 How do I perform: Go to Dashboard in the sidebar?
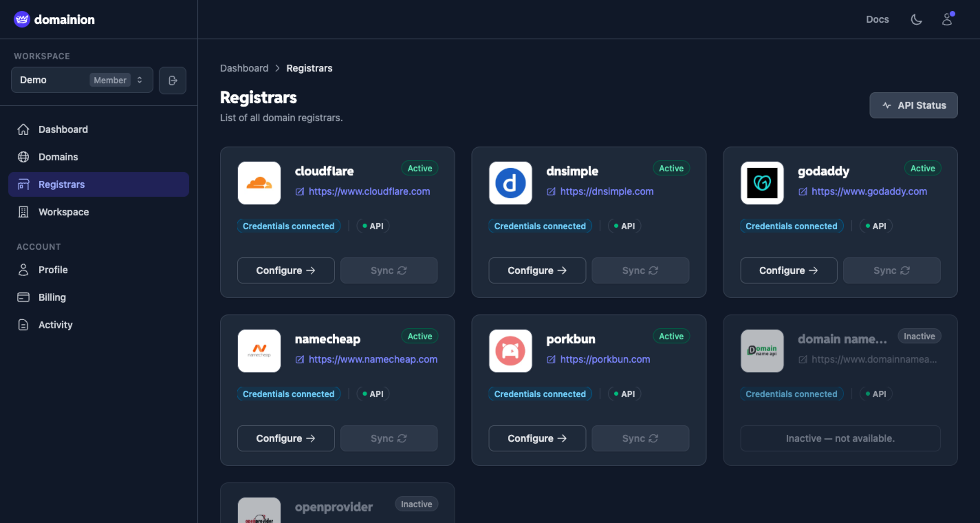pos(99,129)
